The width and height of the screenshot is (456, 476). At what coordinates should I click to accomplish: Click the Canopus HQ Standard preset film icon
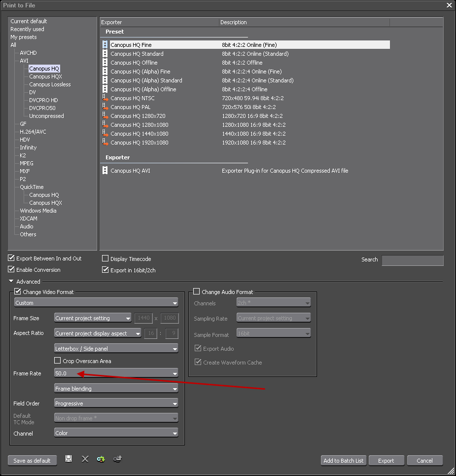tap(105, 54)
